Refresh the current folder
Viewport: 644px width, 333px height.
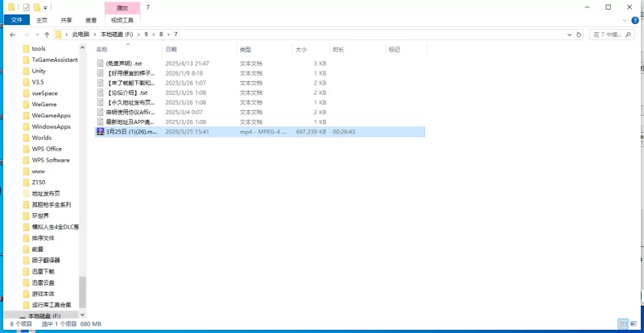click(x=579, y=35)
